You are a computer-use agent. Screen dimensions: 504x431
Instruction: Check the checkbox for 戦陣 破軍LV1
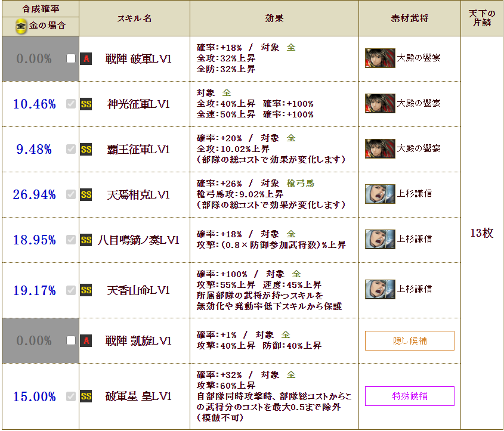71,59
